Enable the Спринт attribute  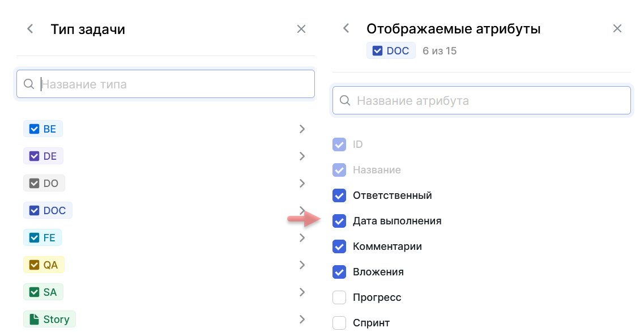click(339, 322)
